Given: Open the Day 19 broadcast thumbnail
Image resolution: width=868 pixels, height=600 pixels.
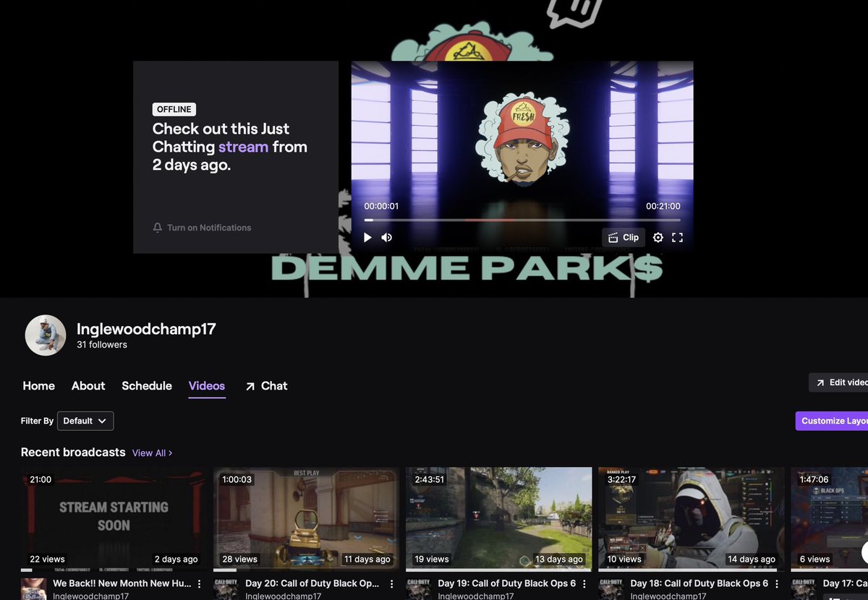Looking at the screenshot, I should 498,518.
